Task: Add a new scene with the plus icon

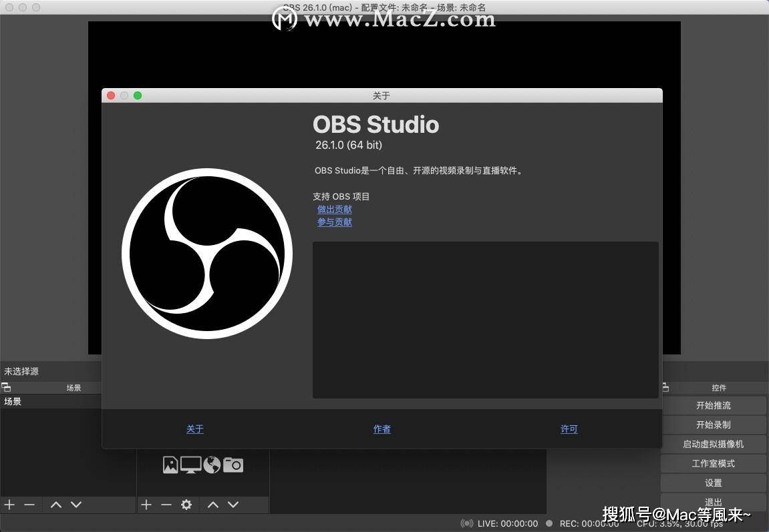Action: point(9,505)
